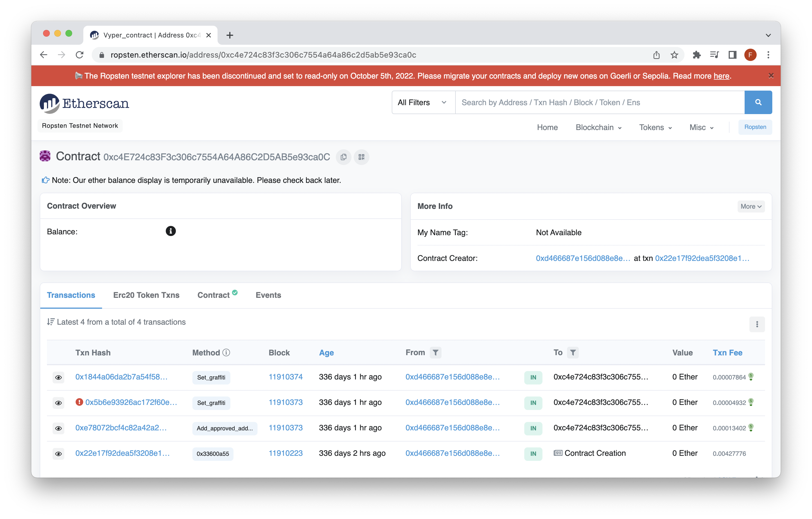812x519 pixels.
Task: Open the Chrome three-dot menu
Action: coord(768,55)
